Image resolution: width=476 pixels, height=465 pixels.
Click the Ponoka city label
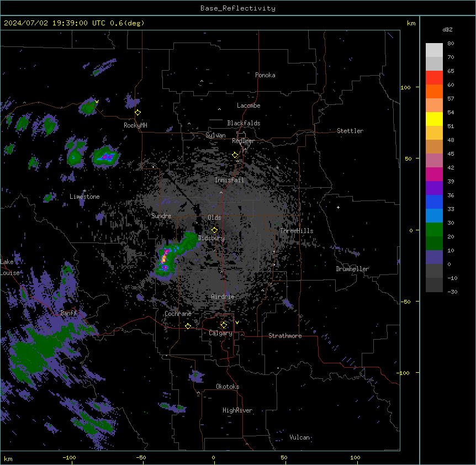[265, 75]
